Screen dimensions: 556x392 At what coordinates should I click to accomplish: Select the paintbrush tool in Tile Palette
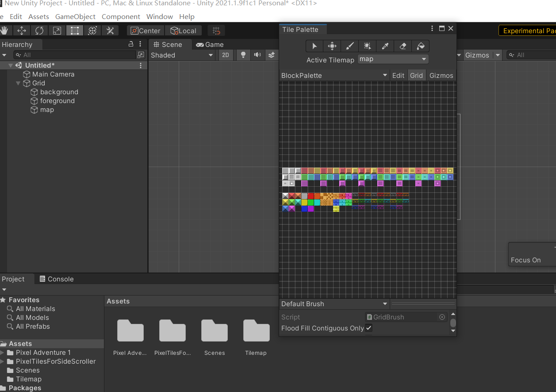pos(349,46)
